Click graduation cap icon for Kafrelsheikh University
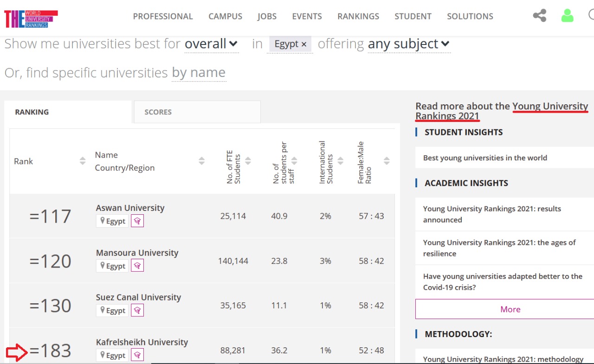 point(137,355)
